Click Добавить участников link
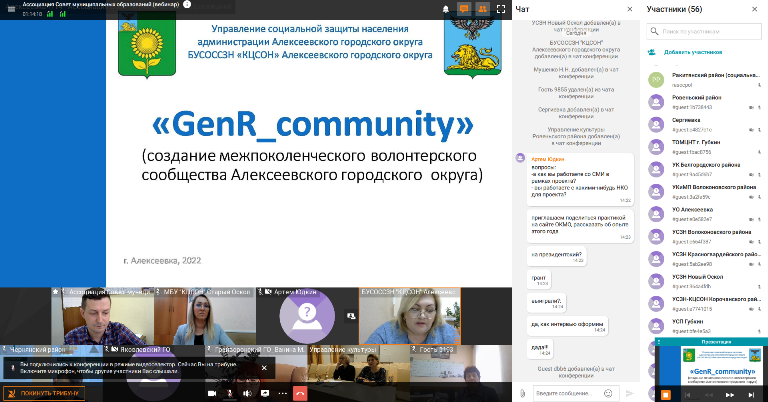The width and height of the screenshot is (768, 402). (693, 52)
